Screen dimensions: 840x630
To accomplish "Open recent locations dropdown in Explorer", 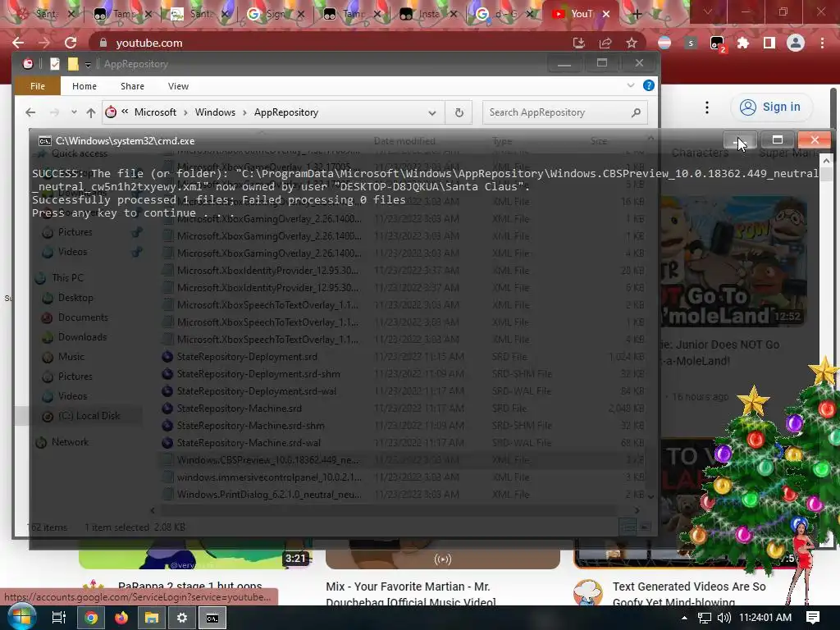I will pyautogui.click(x=74, y=112).
